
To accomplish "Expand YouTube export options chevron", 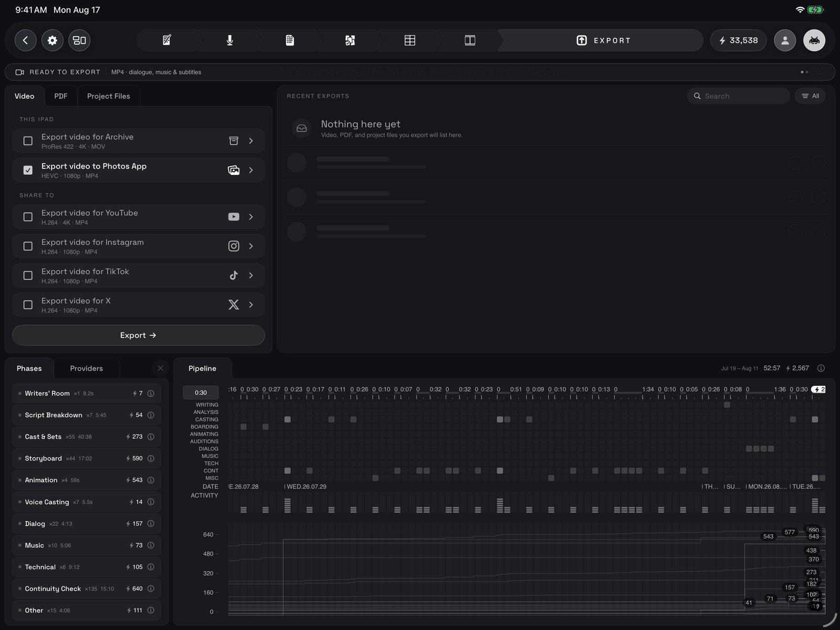I will click(x=251, y=217).
